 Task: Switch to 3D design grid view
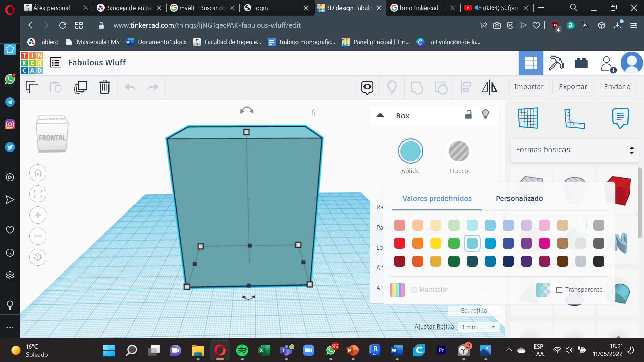click(531, 63)
